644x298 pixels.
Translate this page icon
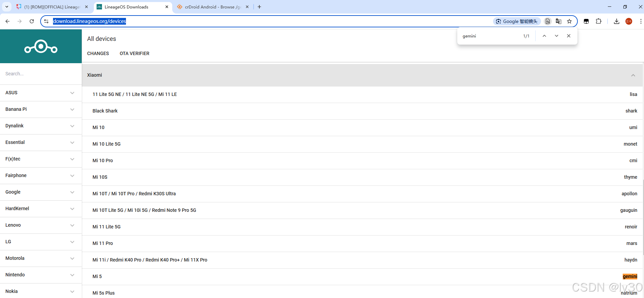[x=559, y=21]
